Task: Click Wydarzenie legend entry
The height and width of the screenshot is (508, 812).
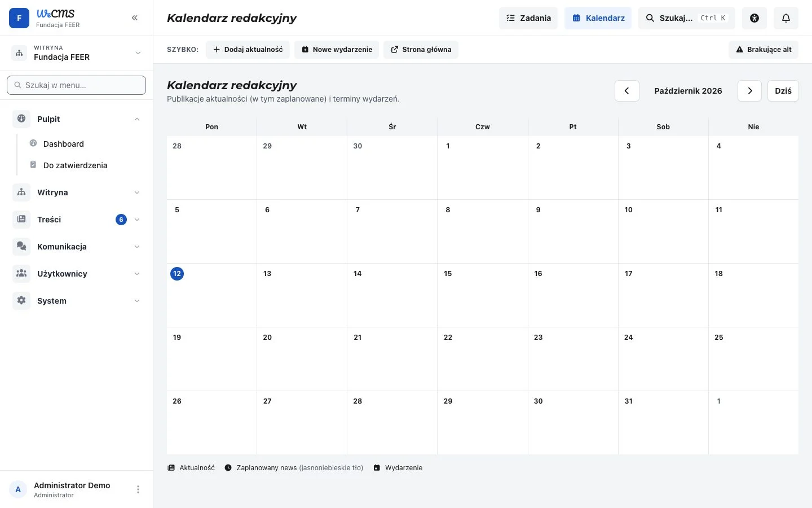Action: pyautogui.click(x=398, y=468)
